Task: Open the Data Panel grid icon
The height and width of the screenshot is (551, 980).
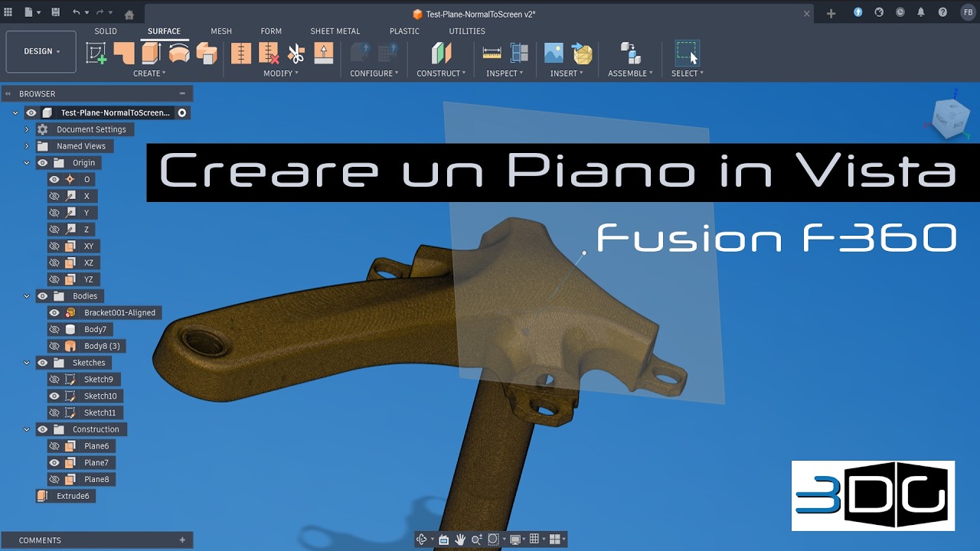Action: pyautogui.click(x=8, y=12)
